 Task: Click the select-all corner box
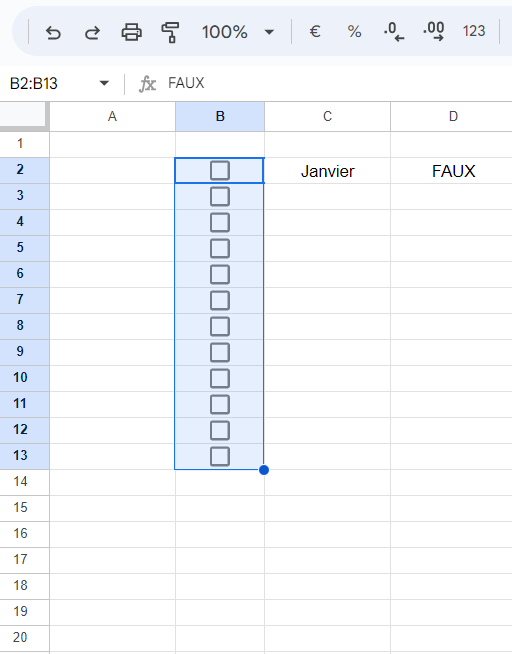[23, 114]
